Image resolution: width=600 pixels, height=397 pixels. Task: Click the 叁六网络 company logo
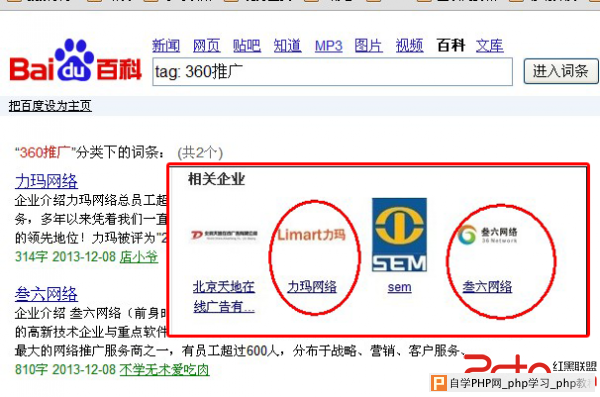[x=487, y=235]
